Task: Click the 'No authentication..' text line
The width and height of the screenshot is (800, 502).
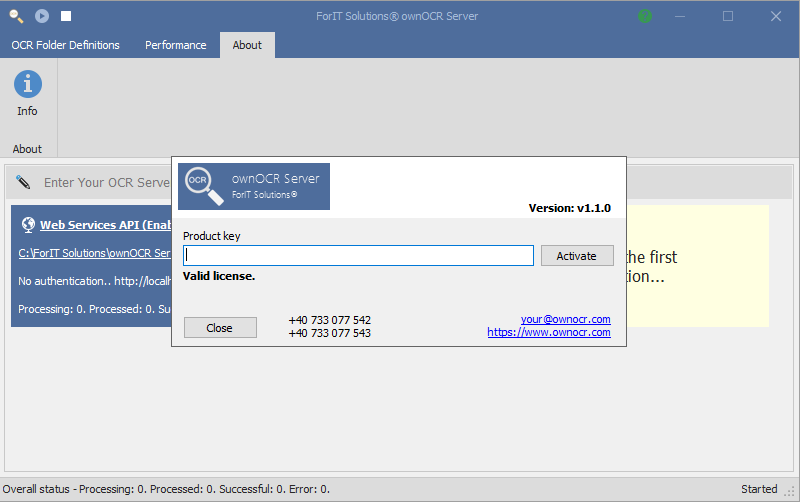Action: [94, 281]
